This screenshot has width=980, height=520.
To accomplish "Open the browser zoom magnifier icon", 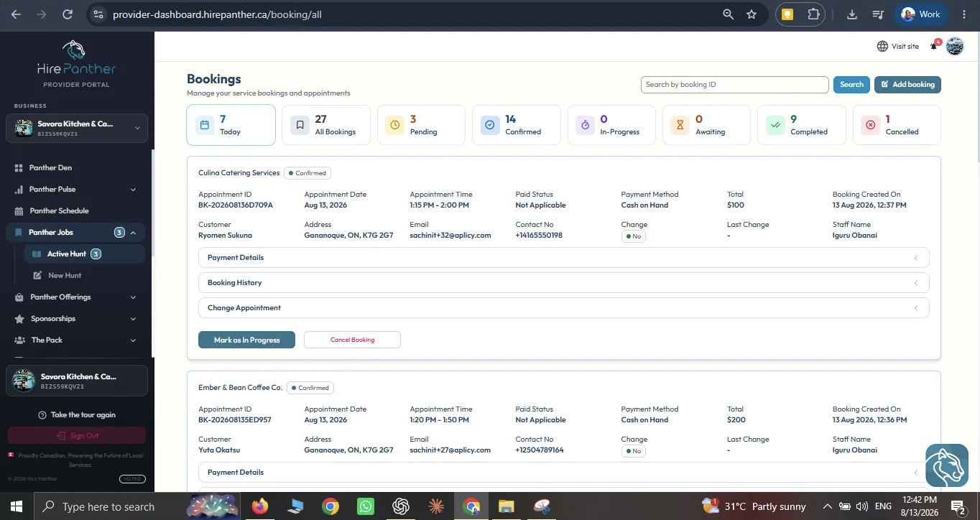I will point(729,14).
